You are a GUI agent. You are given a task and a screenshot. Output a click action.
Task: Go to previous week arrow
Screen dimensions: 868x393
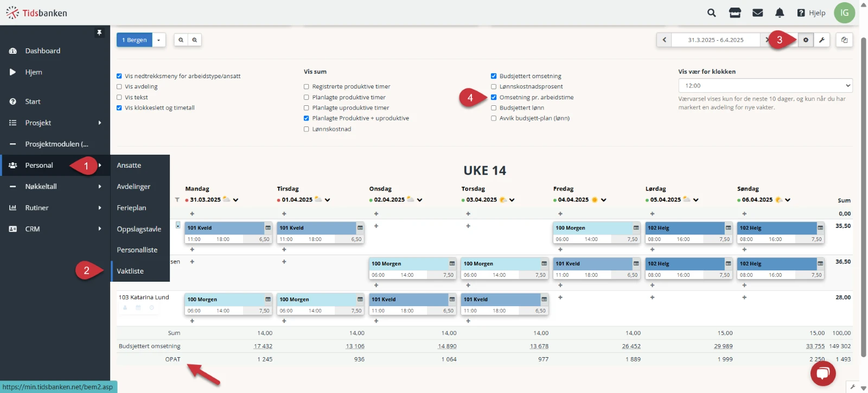pos(664,40)
